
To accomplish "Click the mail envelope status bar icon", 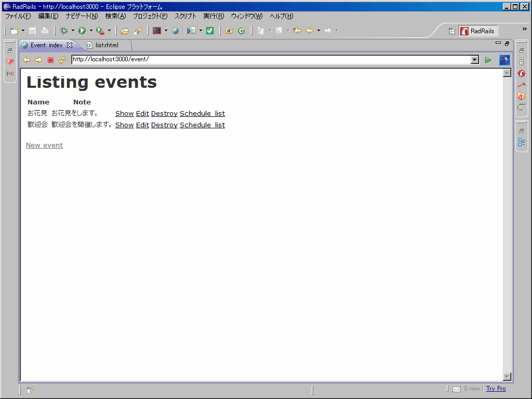I will click(x=457, y=389).
